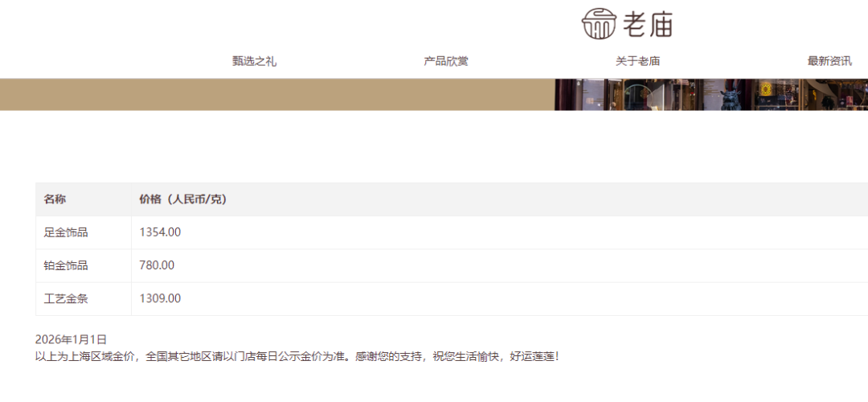Open the 关于老庙 navigation link
The image size is (868, 402).
point(637,61)
